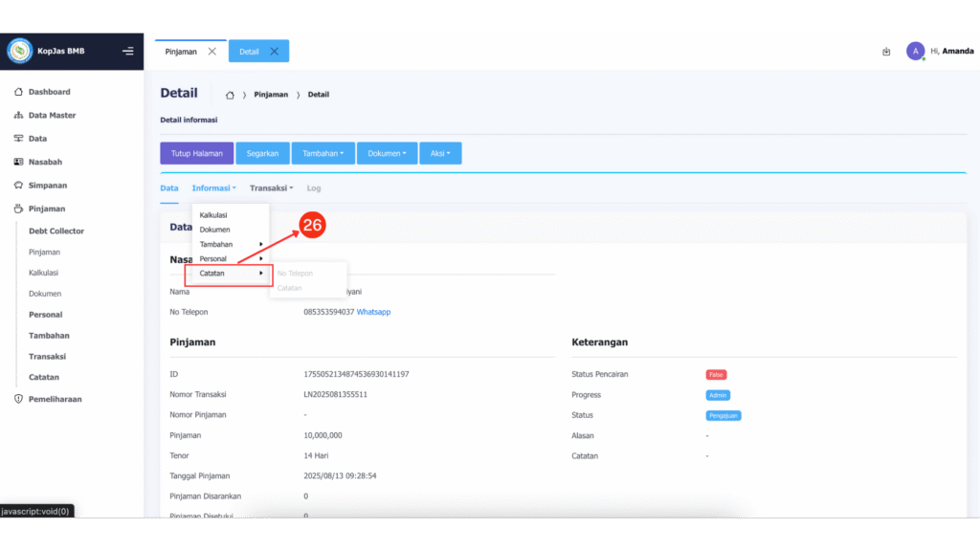
Task: Click the Whatsapp link next to phone number
Action: click(373, 312)
